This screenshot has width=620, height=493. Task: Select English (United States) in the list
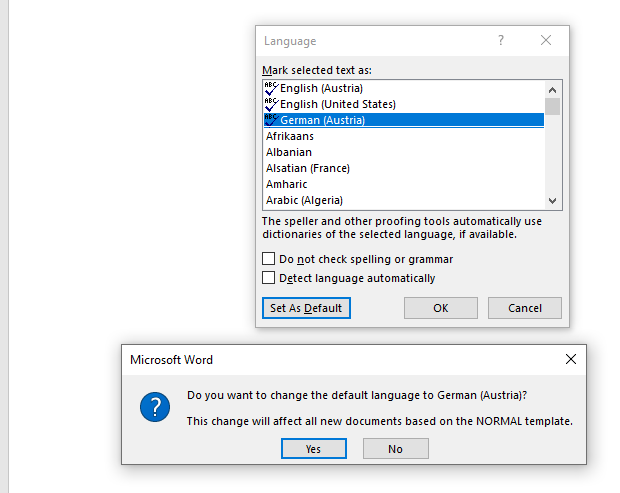[404, 104]
